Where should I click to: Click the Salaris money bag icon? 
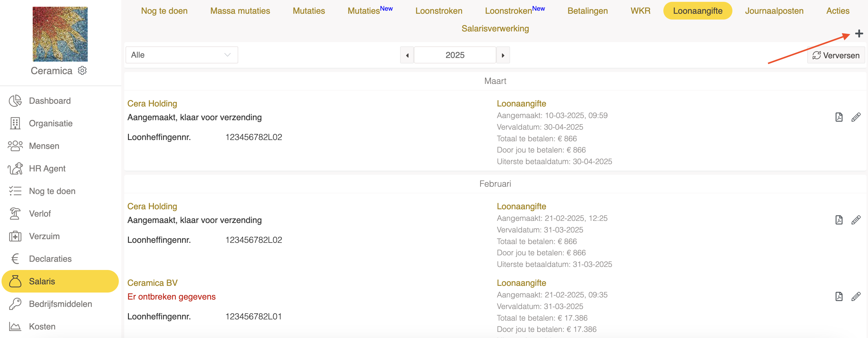(x=15, y=281)
